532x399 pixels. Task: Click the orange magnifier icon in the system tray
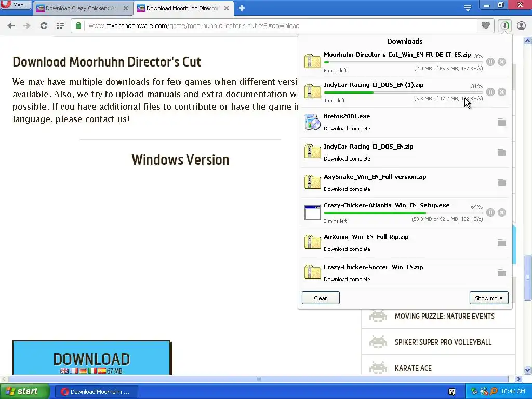click(494, 392)
